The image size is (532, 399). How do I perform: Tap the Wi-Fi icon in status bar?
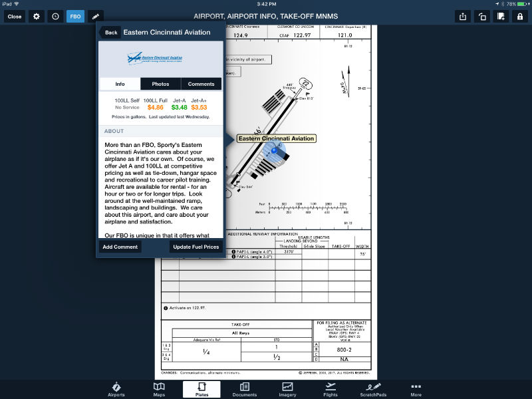click(x=16, y=4)
